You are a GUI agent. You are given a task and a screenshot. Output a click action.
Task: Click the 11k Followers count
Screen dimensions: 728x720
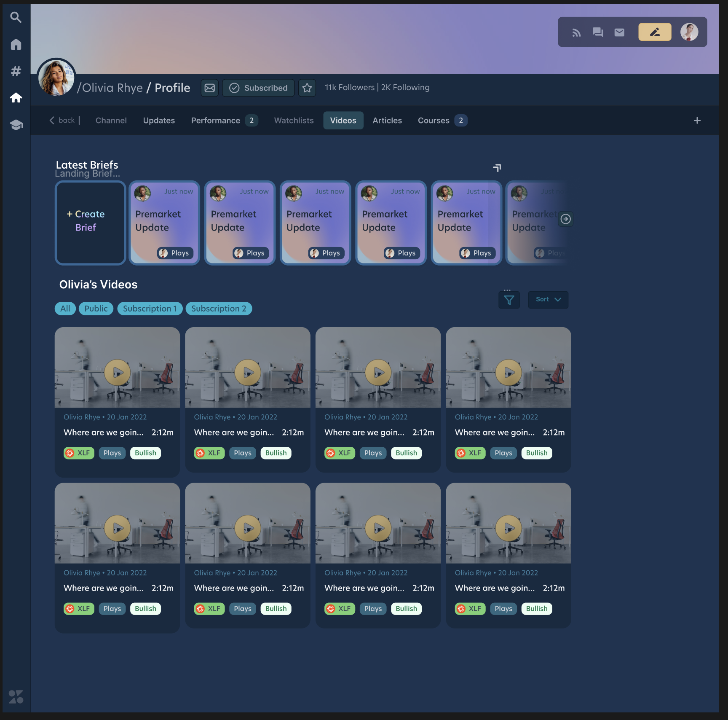click(350, 87)
